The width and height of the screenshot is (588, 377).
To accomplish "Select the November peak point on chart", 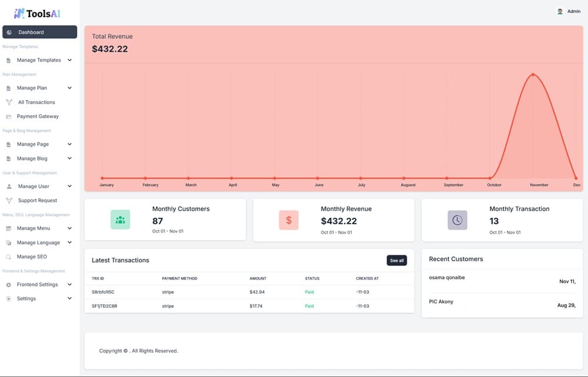I will click(x=533, y=75).
